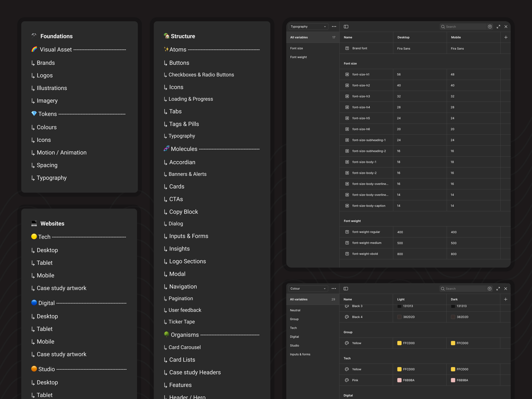This screenshot has width=532, height=399.
Task: Open Colour collection options ellipsis menu
Action: point(334,289)
